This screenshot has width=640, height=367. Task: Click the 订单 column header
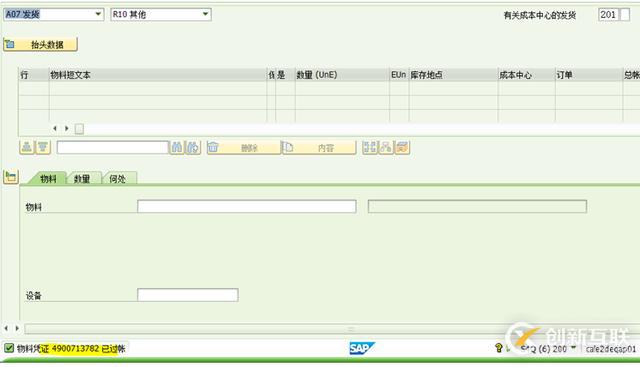[x=589, y=75]
